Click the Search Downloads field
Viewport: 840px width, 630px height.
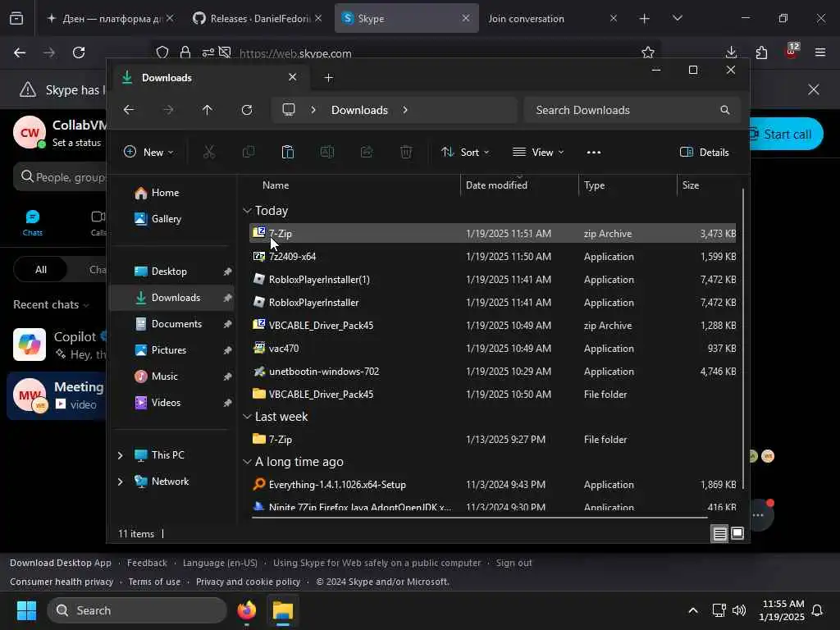tap(632, 110)
